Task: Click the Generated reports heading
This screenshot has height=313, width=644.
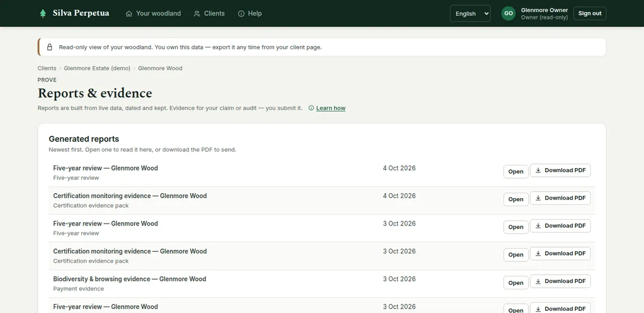Action: tap(84, 139)
